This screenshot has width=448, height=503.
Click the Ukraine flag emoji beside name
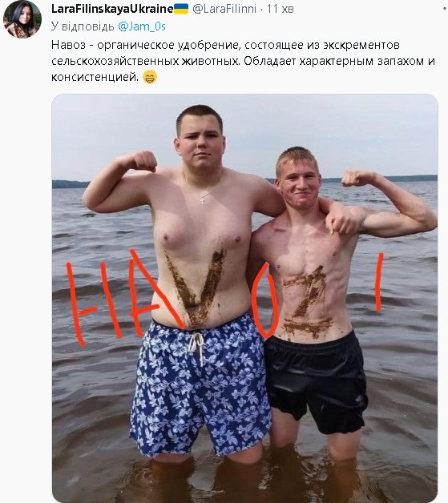(181, 9)
